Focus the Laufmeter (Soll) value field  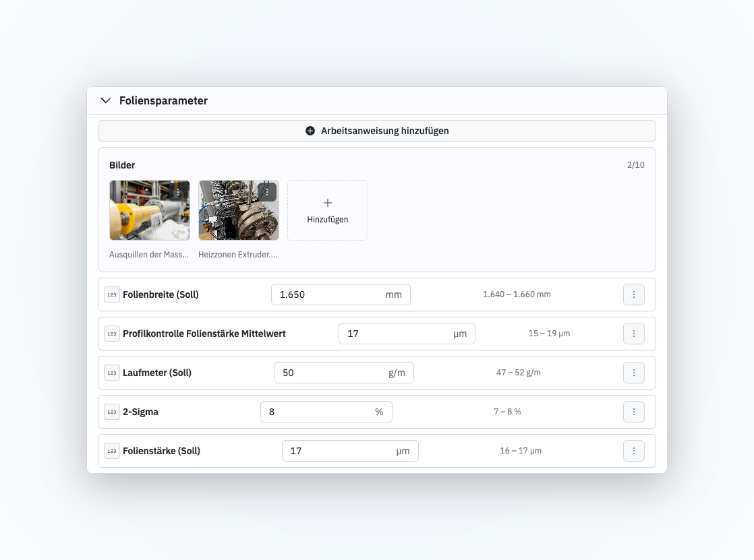tap(344, 373)
